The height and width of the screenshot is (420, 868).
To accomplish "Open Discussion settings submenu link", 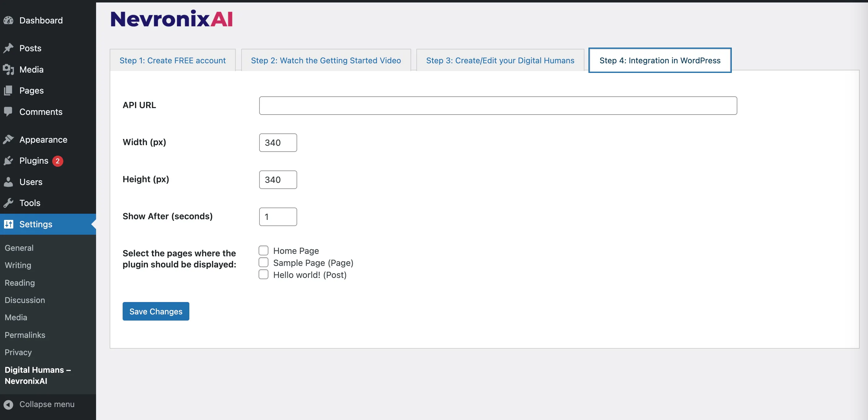I will (25, 300).
